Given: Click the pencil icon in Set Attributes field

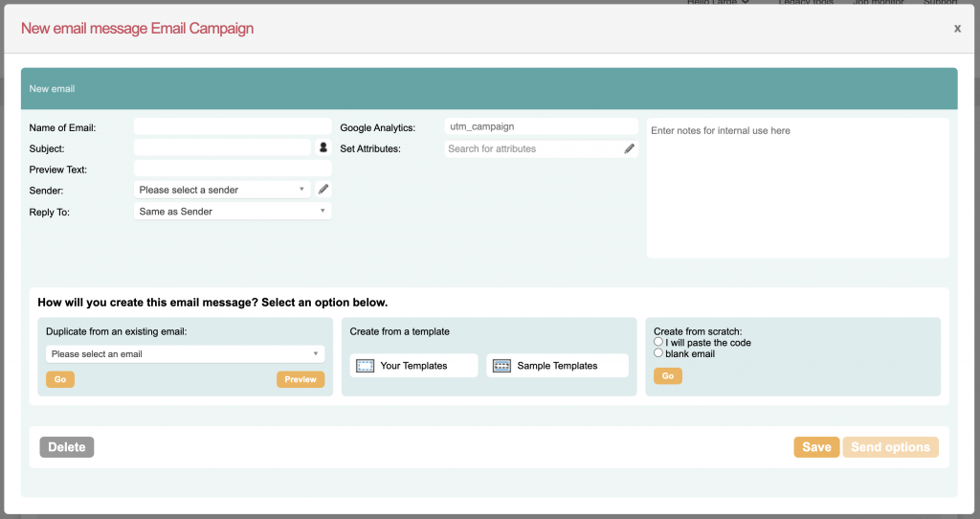Looking at the screenshot, I should (x=629, y=148).
